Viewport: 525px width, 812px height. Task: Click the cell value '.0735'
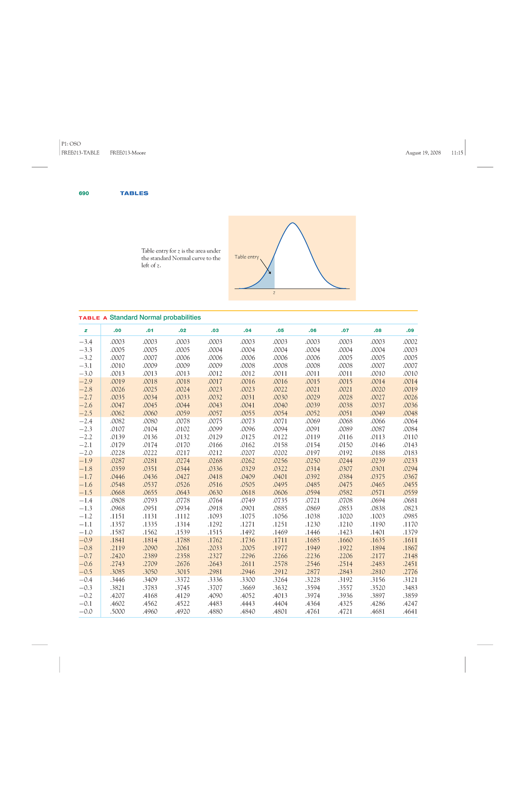280,500
